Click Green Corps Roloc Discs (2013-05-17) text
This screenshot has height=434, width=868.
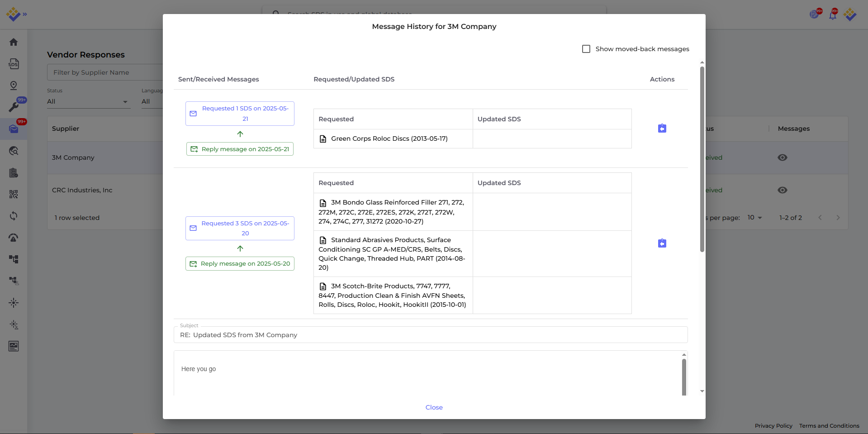[389, 138]
